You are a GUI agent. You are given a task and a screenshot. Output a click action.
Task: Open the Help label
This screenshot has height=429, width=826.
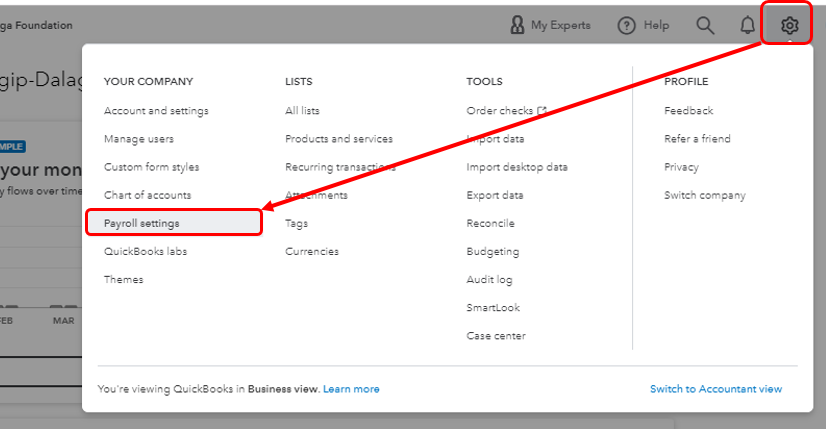click(656, 25)
